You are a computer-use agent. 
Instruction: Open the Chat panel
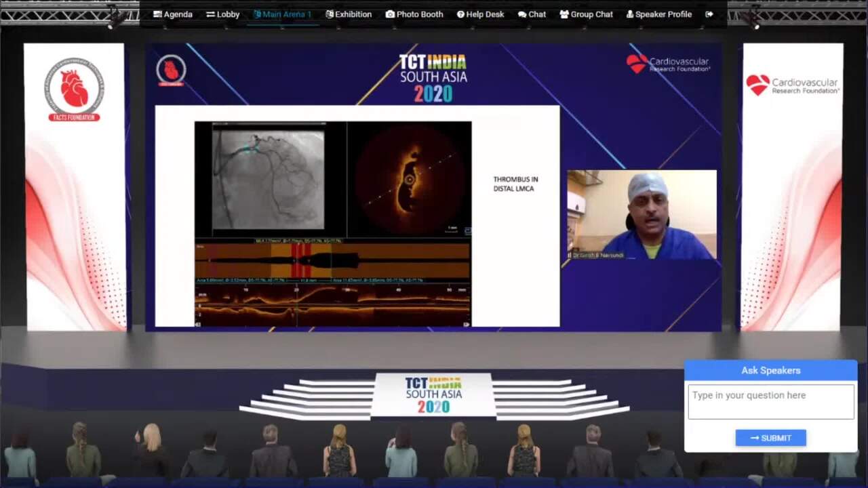pyautogui.click(x=532, y=14)
